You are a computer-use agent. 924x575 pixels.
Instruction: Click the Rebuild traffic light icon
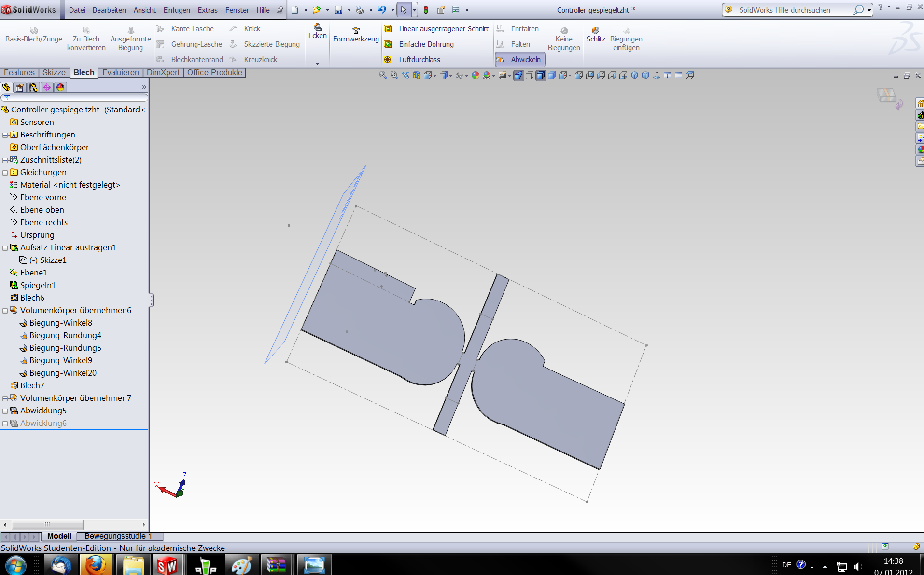[x=426, y=10]
